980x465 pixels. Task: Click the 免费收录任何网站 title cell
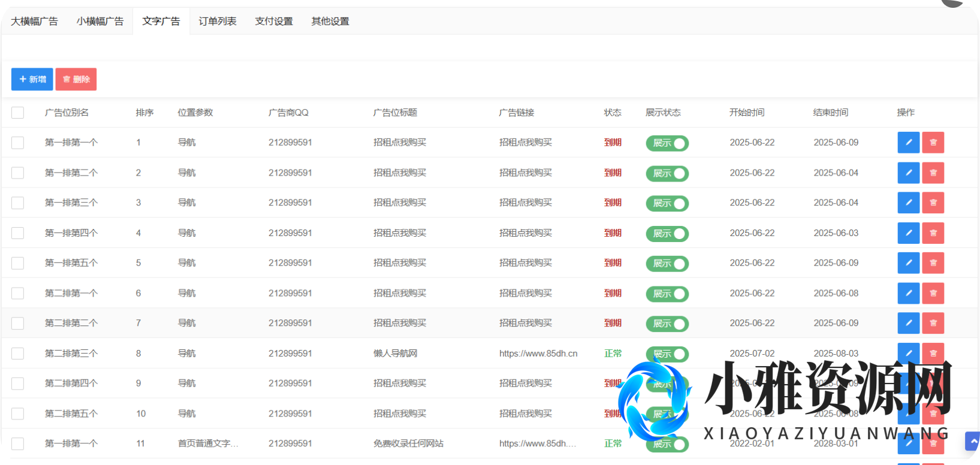[408, 443]
